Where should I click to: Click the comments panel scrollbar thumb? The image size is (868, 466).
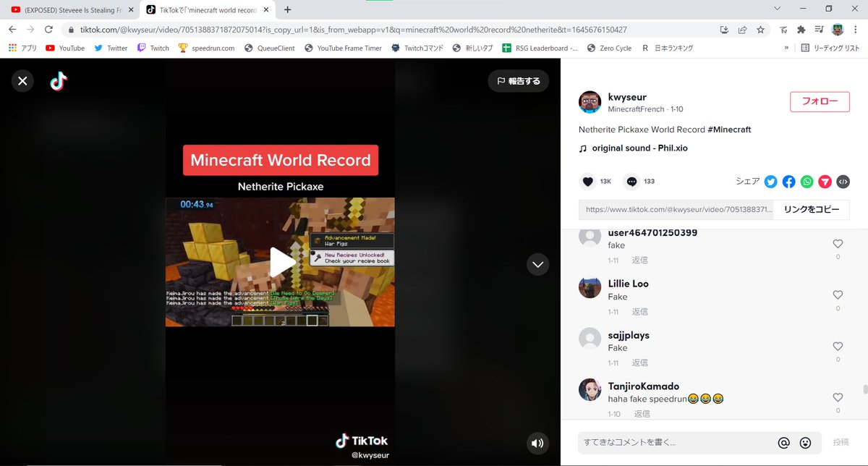pos(864,389)
